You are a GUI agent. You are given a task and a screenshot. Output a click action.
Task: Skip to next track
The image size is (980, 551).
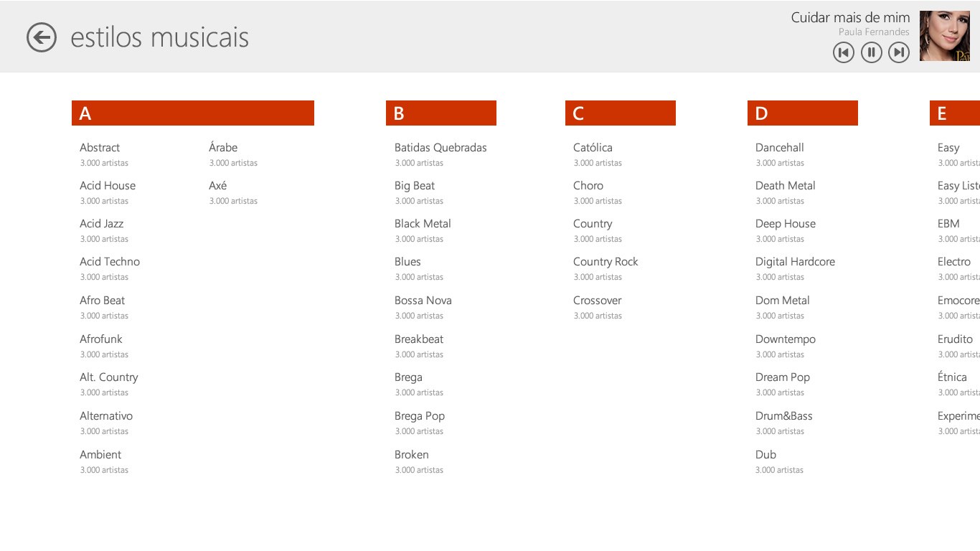point(899,52)
